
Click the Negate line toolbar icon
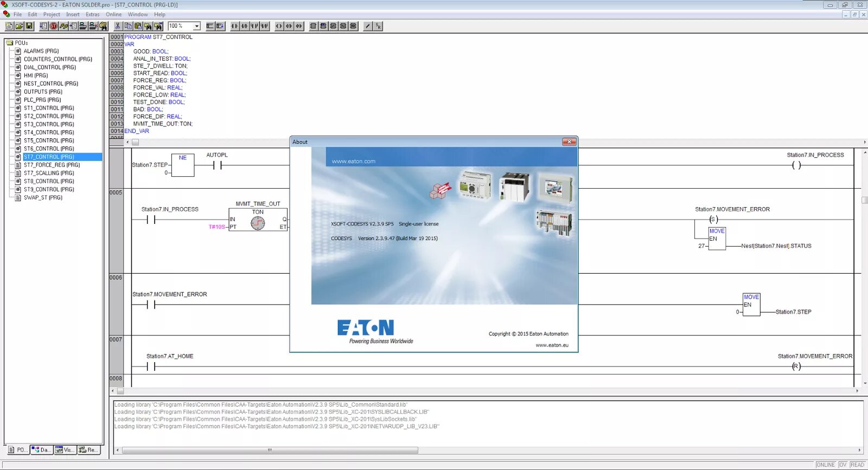click(368, 26)
